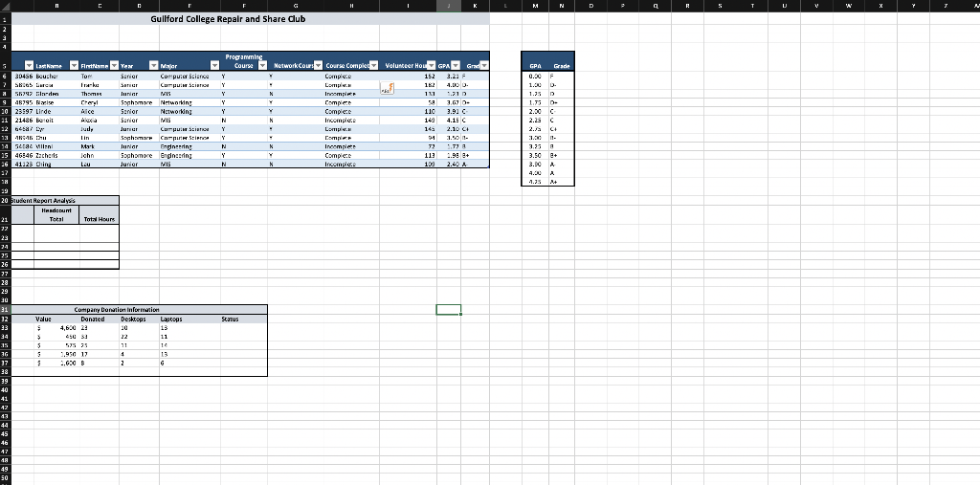The height and width of the screenshot is (485, 980).
Task: Select column S via its column header
Action: point(720,6)
